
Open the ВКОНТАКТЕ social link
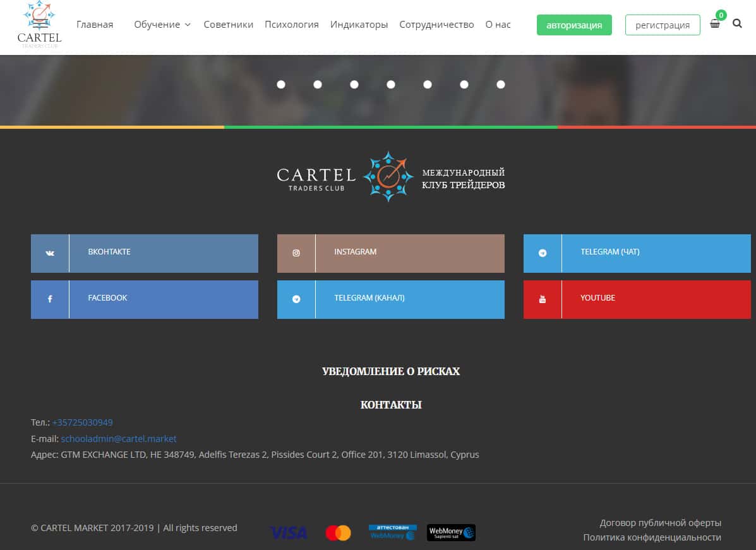(x=145, y=254)
